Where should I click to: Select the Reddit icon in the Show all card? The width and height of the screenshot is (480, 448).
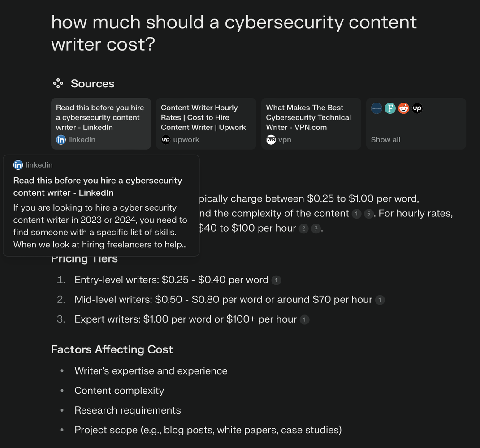[403, 108]
